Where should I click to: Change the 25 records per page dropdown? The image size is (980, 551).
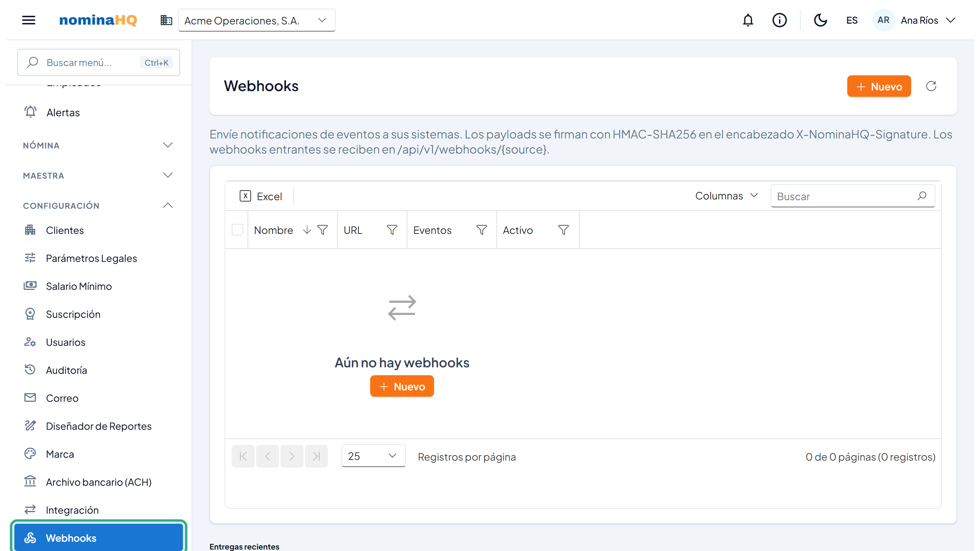pyautogui.click(x=373, y=456)
